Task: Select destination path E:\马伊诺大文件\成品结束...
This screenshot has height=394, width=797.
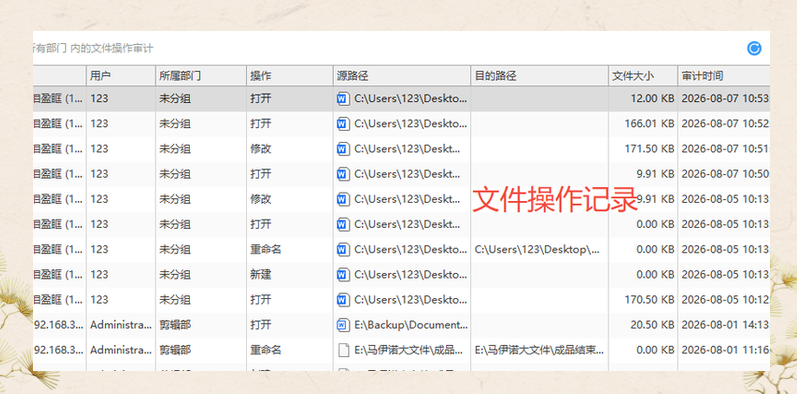Action: click(x=540, y=350)
